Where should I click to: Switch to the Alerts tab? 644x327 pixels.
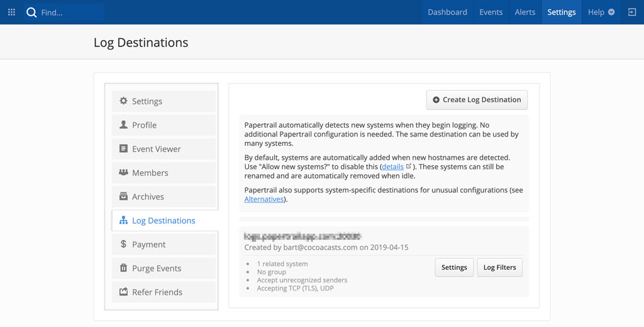[525, 13]
